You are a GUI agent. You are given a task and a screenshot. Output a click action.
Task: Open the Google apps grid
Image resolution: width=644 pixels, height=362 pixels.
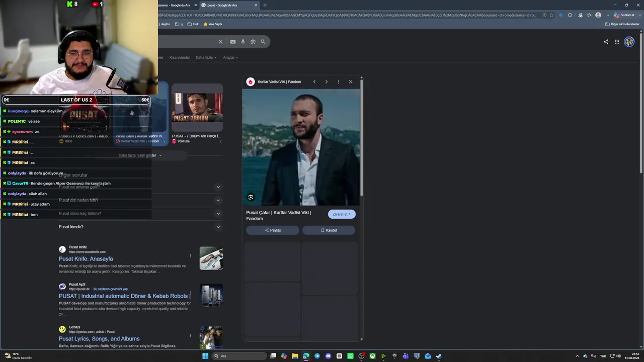tap(617, 42)
